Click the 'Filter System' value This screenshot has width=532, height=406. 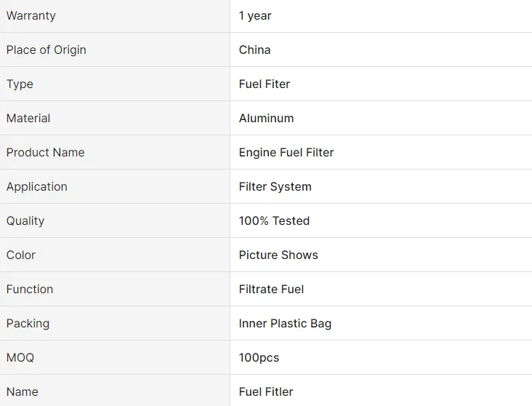coord(275,186)
